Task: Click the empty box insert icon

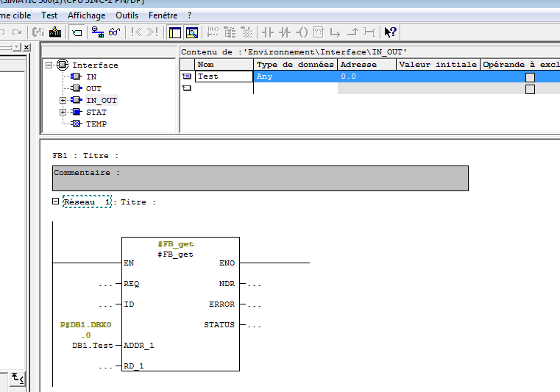Action: coord(319,32)
